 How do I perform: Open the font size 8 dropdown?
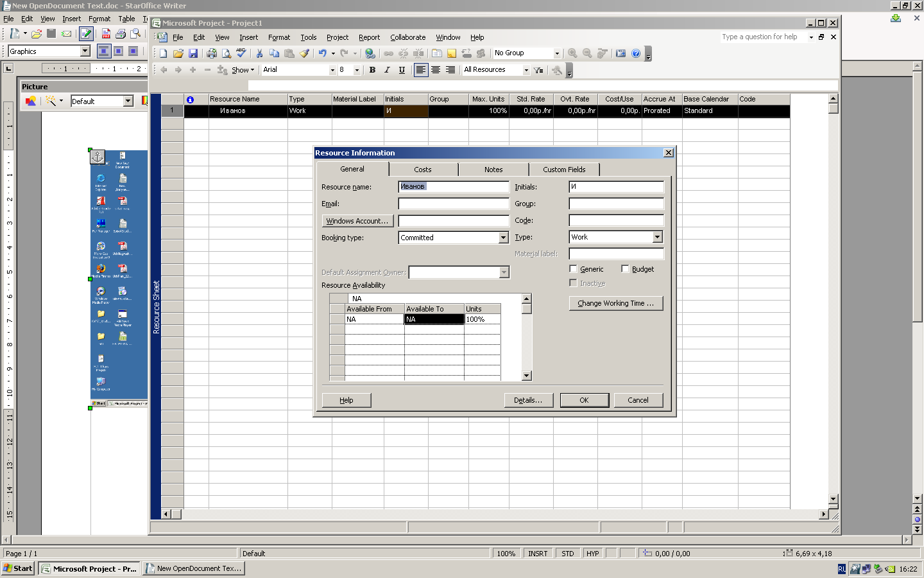coord(357,70)
